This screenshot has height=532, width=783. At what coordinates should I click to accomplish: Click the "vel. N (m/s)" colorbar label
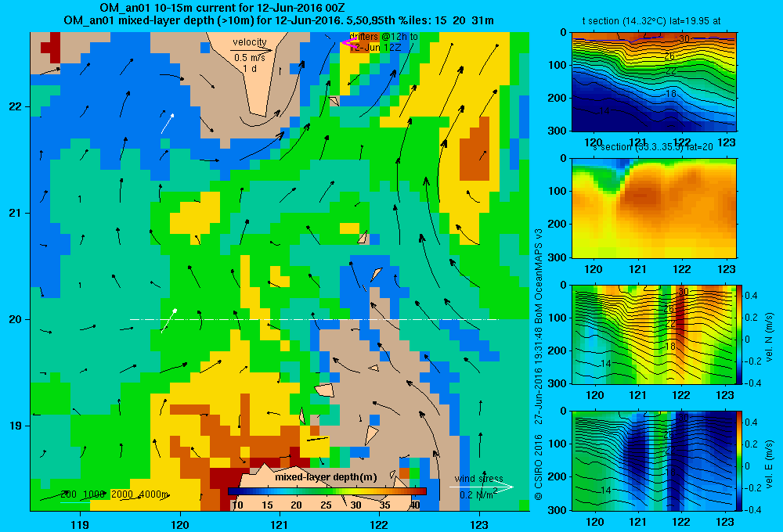click(769, 337)
